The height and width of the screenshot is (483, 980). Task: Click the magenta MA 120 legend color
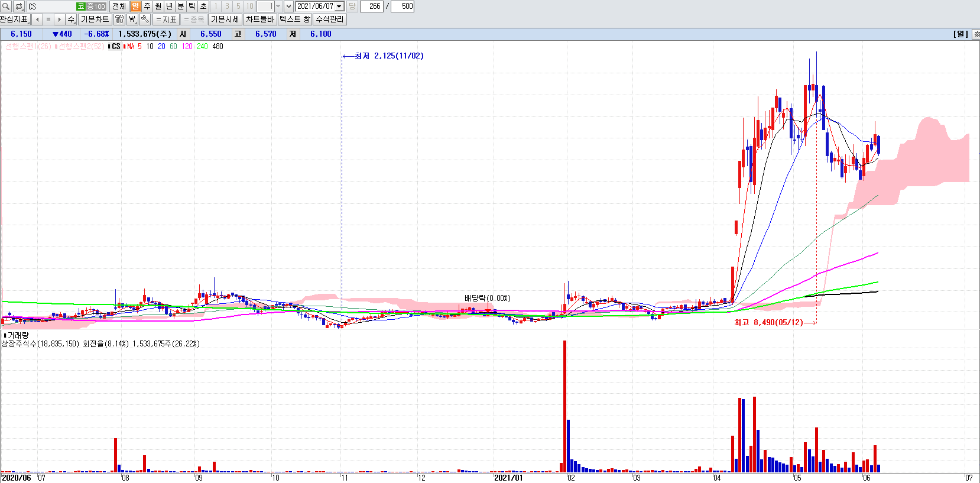(187, 46)
